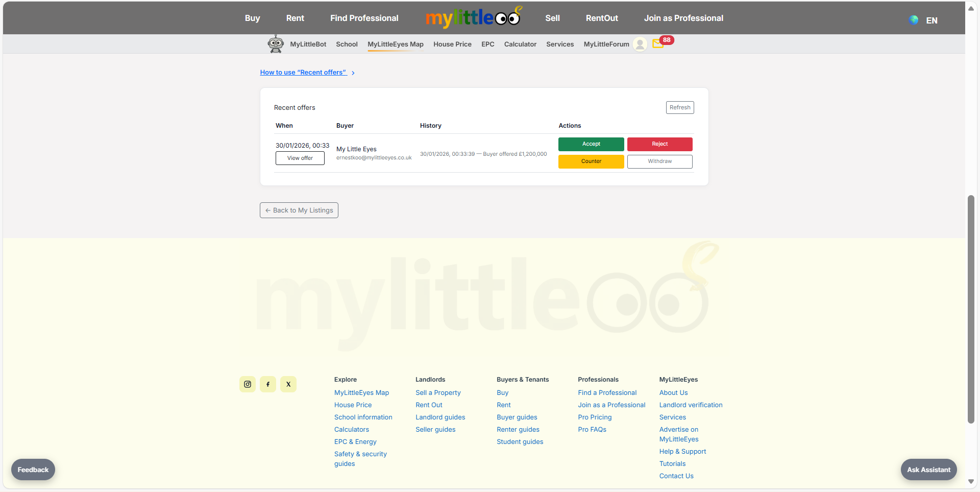Image resolution: width=980 pixels, height=492 pixels.
Task: Refresh the recent offers list
Action: pos(680,107)
